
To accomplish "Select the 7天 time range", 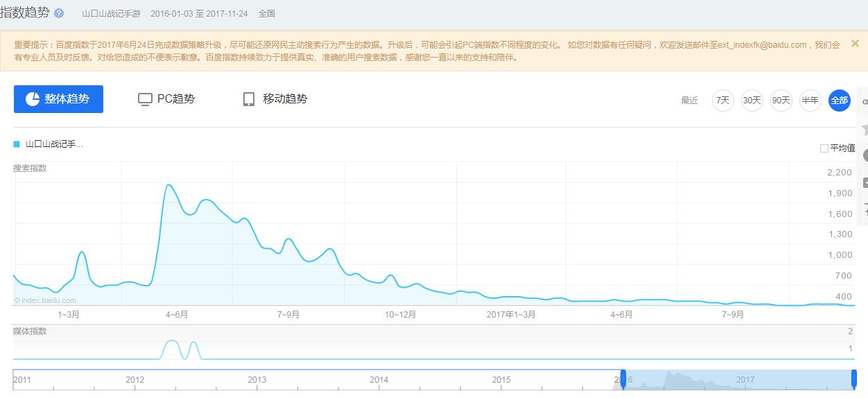I will pyautogui.click(x=723, y=101).
